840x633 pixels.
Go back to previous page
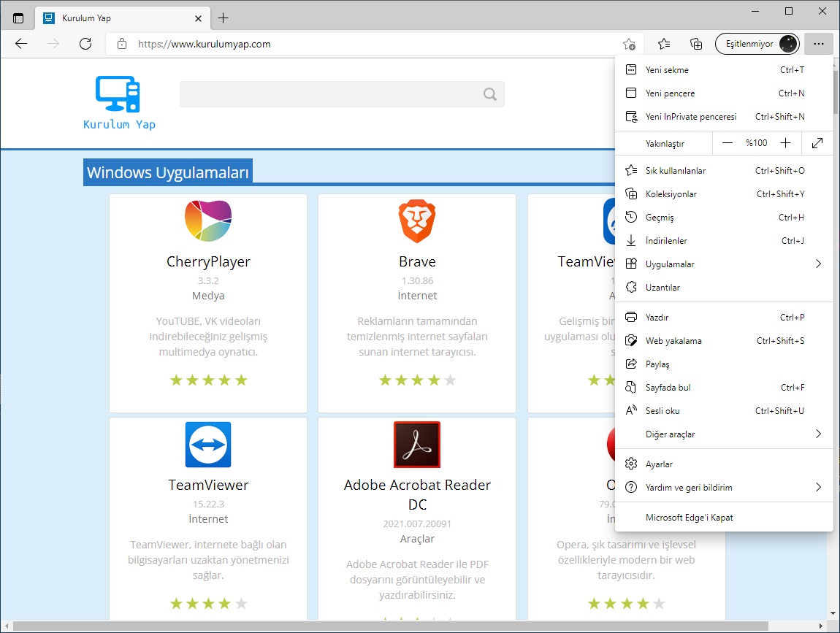pyautogui.click(x=21, y=44)
